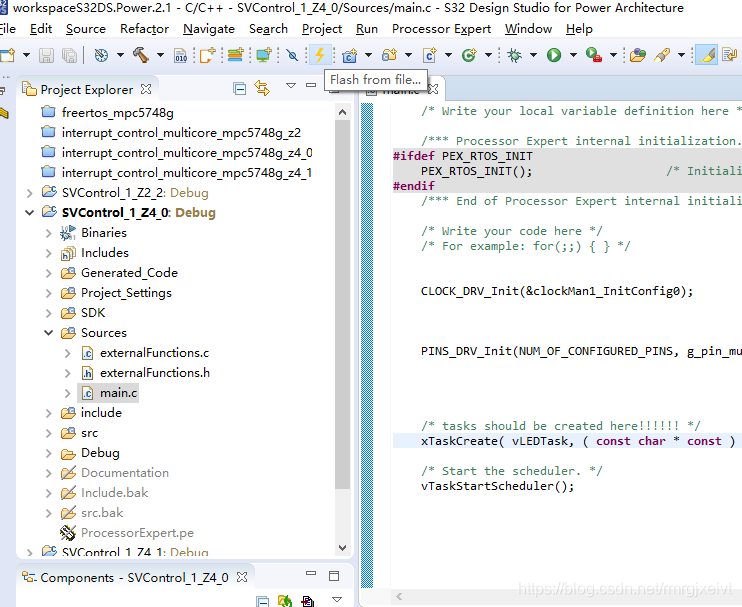Open the Processor Expert menu
The width and height of the screenshot is (742, 607).
[x=441, y=29]
